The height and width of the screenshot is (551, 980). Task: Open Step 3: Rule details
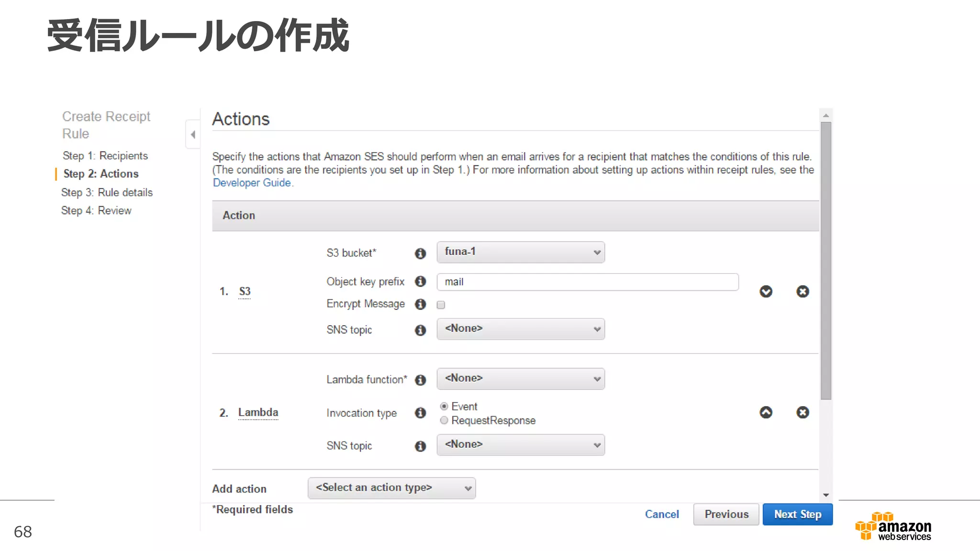pos(107,193)
